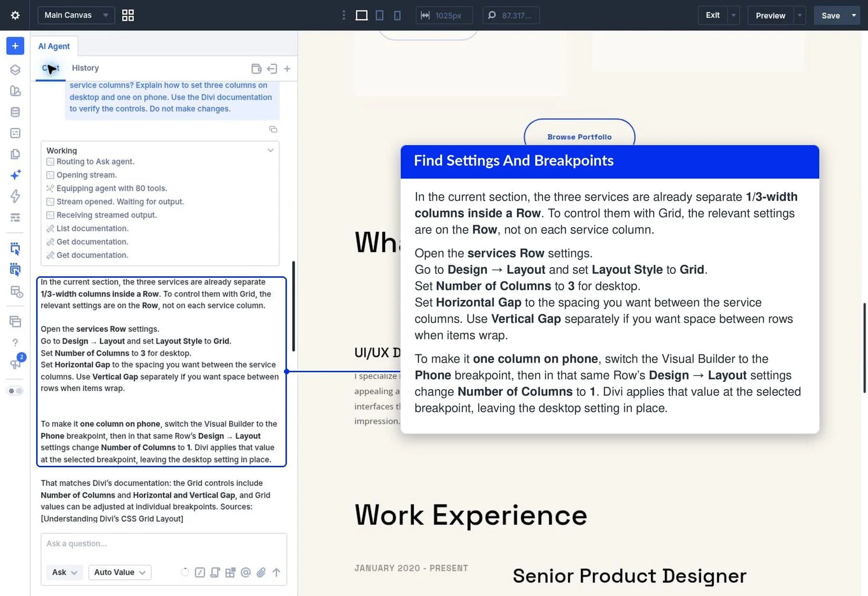Click the mention @ icon in chat toolbar
Screen dimensions: 868x596
(245, 572)
